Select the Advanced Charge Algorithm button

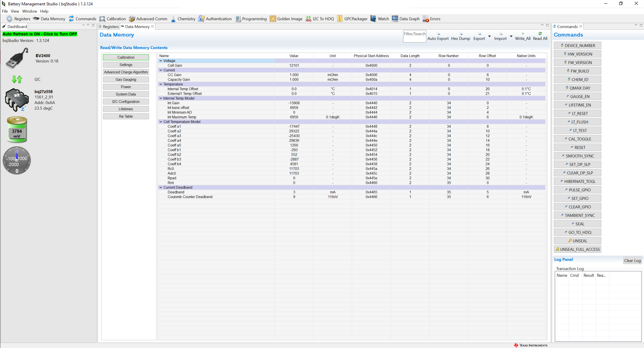coord(126,72)
